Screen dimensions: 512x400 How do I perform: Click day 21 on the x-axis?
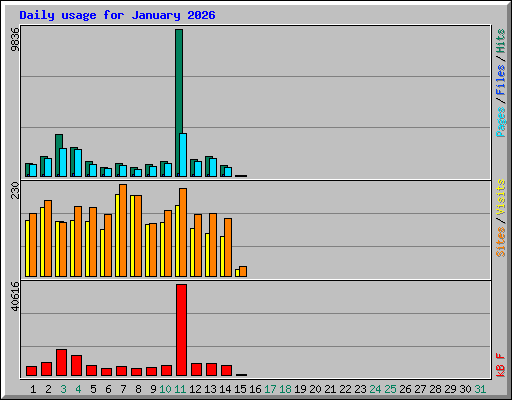[x=330, y=389]
